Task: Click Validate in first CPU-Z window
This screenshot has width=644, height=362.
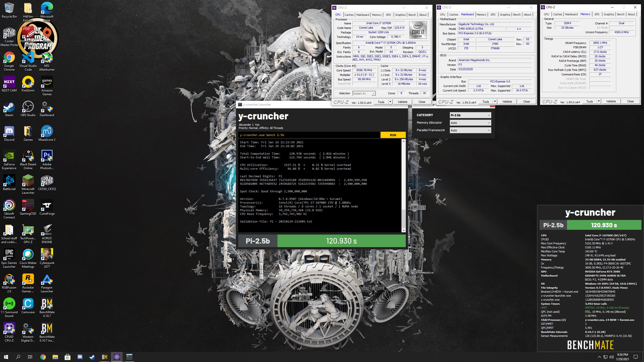Action: (402, 102)
